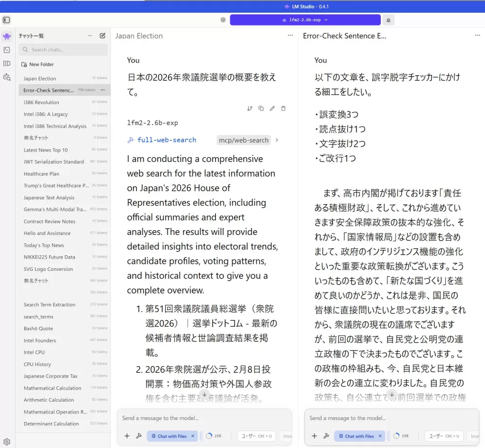Copy the assistant response using copy icon
This screenshot has width=485, height=448.
[261, 108]
